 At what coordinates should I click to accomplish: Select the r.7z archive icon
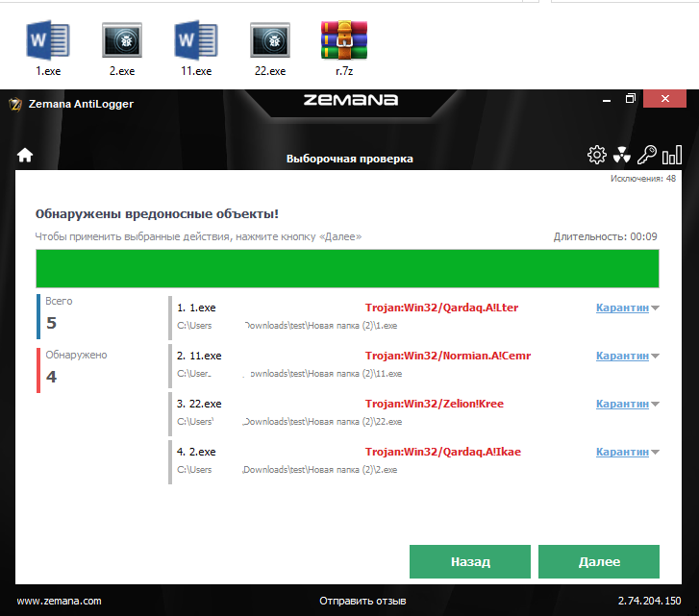(344, 40)
